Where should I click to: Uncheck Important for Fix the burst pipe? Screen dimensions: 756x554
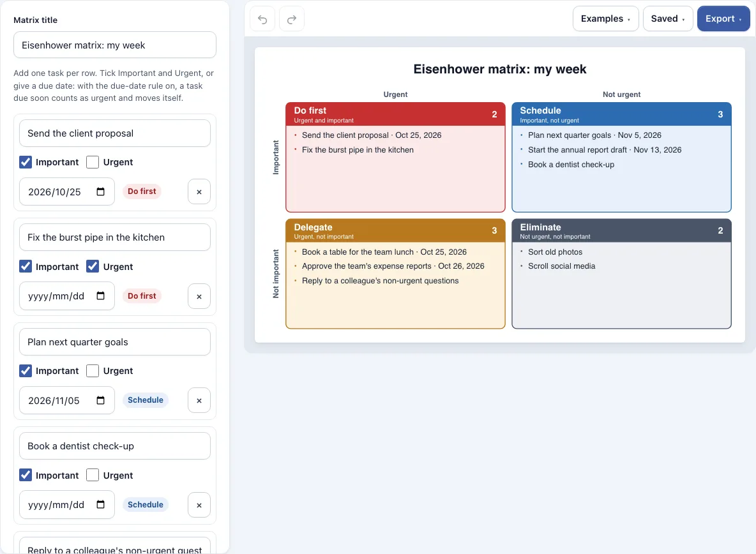click(26, 266)
